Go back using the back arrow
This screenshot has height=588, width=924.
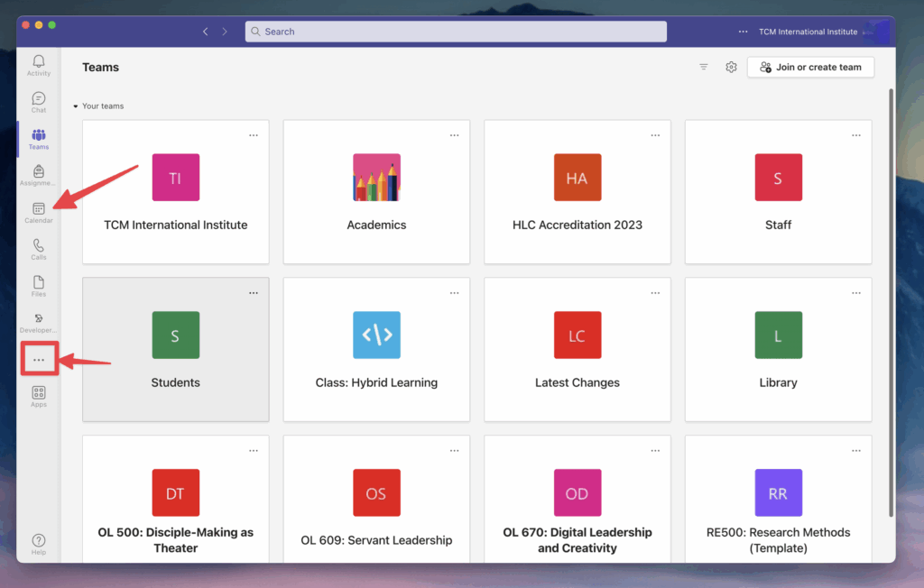coord(205,32)
